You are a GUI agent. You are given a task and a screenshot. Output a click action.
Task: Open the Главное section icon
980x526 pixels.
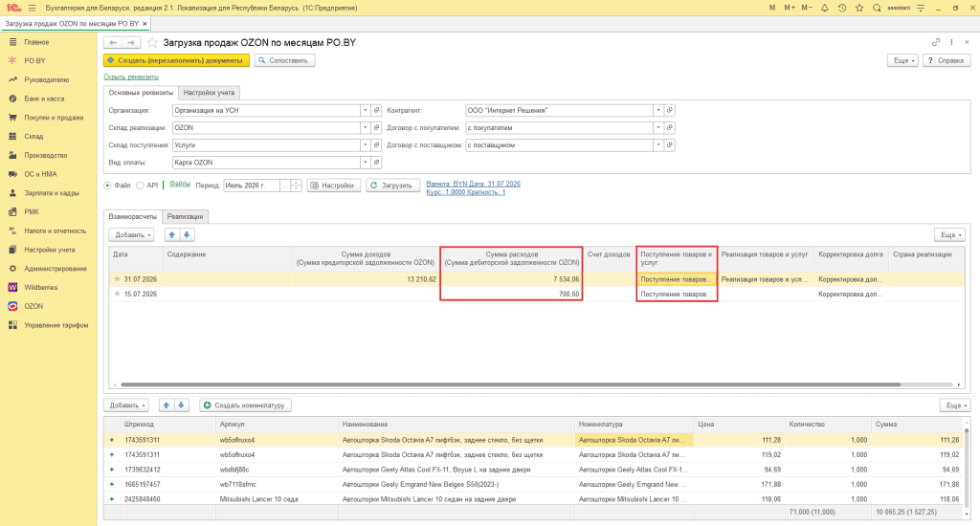(x=12, y=42)
